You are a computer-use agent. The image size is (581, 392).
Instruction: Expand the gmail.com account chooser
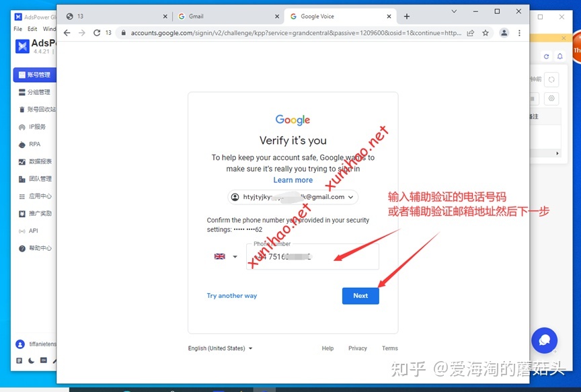(293, 197)
